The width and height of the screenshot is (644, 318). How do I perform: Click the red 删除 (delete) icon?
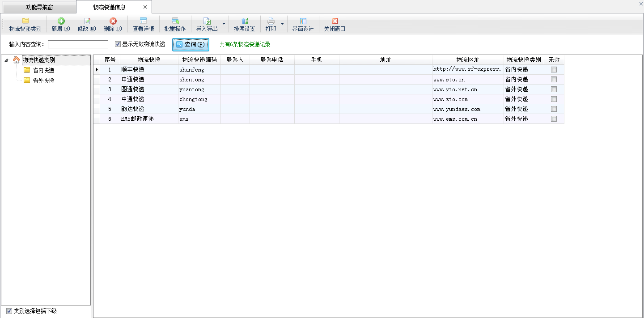pos(113,21)
